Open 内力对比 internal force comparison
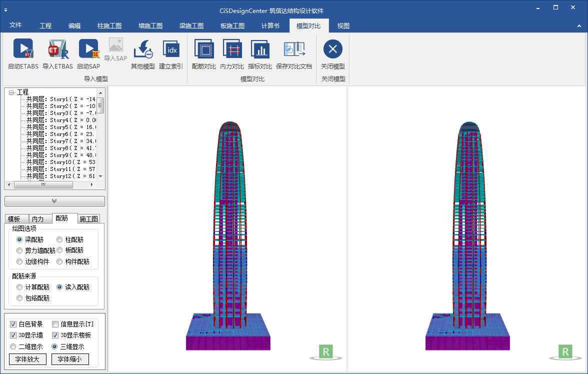The image size is (588, 374). [232, 49]
